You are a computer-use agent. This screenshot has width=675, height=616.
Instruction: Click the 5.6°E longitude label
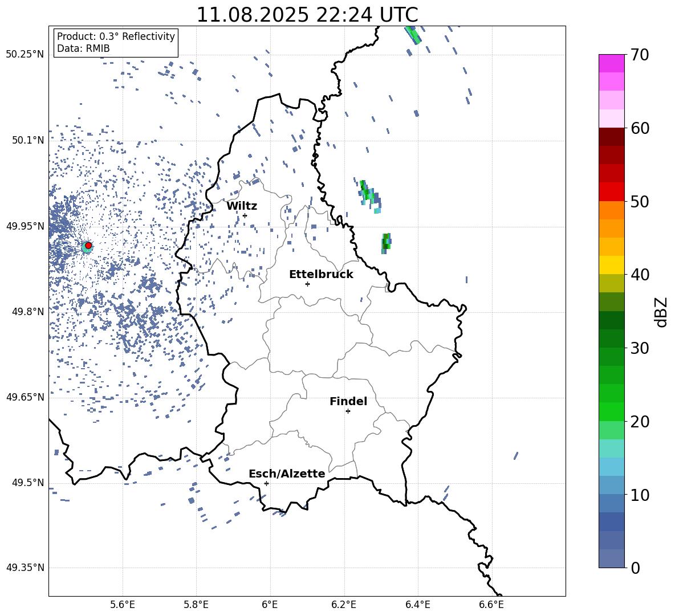[x=123, y=605]
